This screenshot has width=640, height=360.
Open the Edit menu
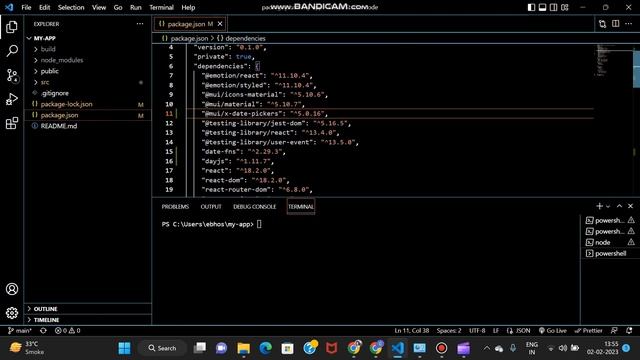pos(44,7)
